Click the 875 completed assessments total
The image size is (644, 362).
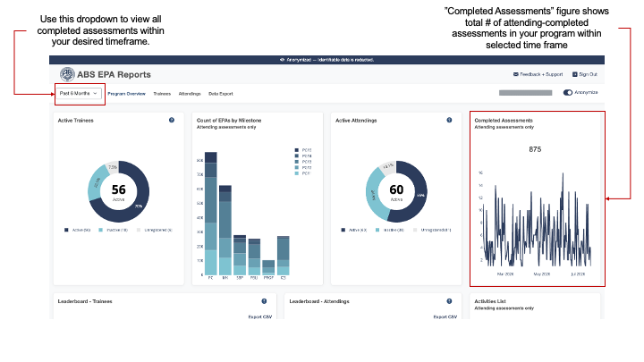pos(535,149)
